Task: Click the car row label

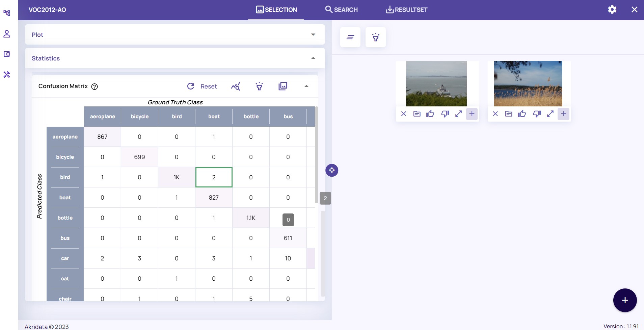Action: [65, 258]
